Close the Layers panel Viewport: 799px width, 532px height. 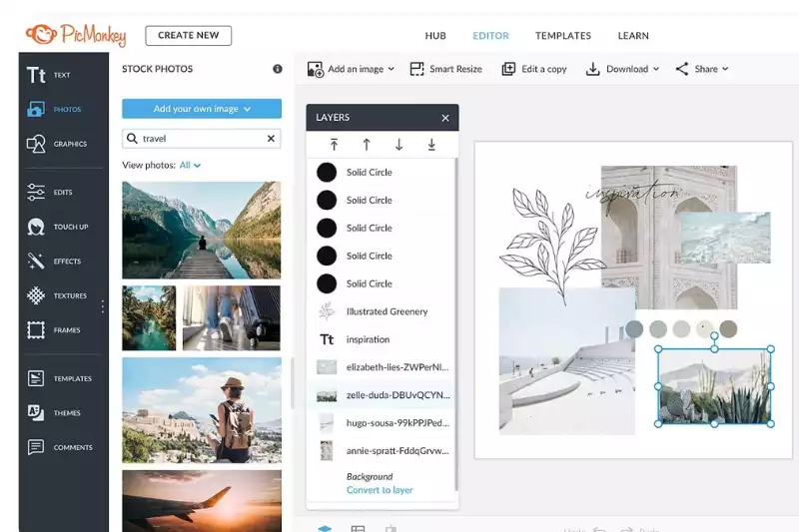445,118
